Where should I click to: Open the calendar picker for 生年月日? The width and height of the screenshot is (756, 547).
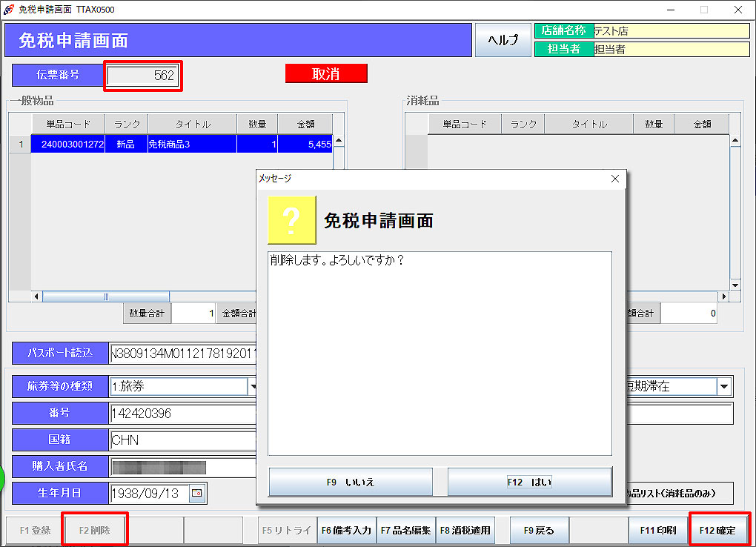point(197,493)
